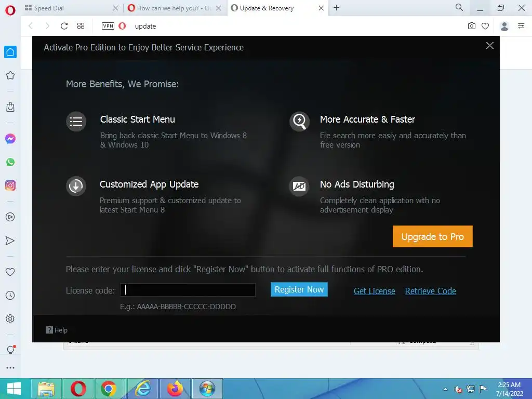Click the No Ads Disturbing icon
532x399 pixels.
pos(299,186)
